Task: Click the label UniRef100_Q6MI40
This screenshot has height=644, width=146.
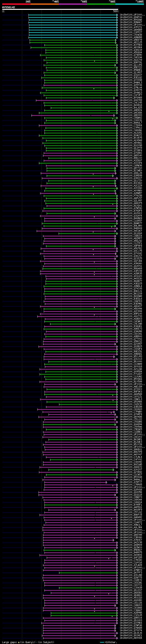Action: tap(131, 156)
